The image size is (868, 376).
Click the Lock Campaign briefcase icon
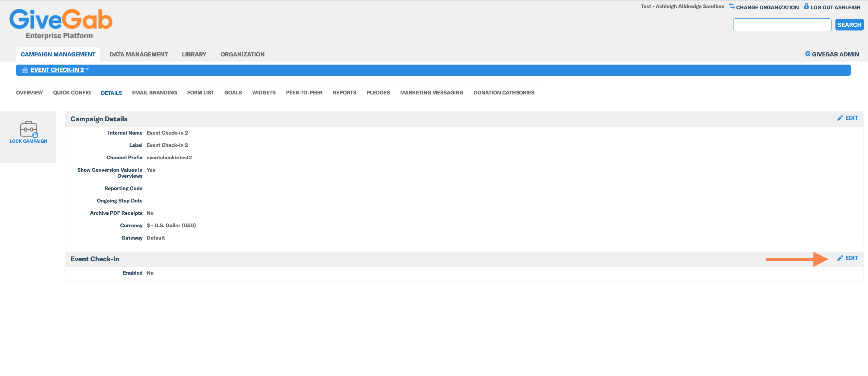coord(29,129)
